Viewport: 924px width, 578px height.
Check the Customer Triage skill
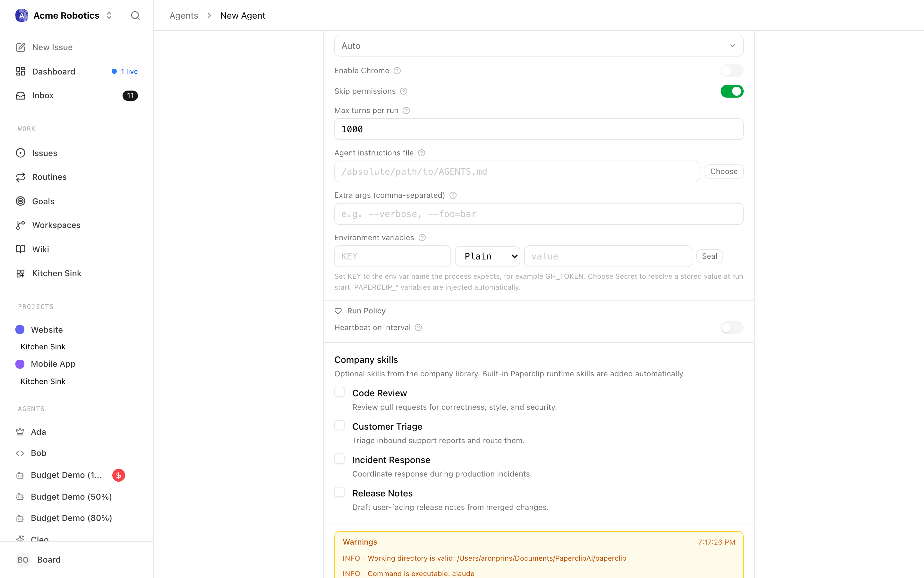pyautogui.click(x=339, y=425)
